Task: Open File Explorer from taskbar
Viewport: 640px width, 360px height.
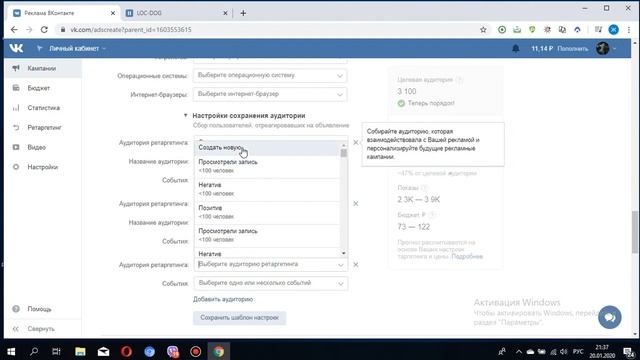Action: tap(80, 351)
